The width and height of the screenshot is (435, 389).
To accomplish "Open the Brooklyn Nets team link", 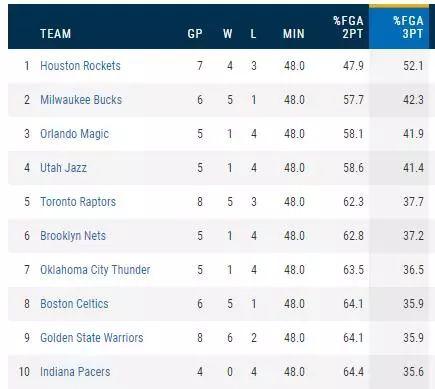I will click(73, 236).
